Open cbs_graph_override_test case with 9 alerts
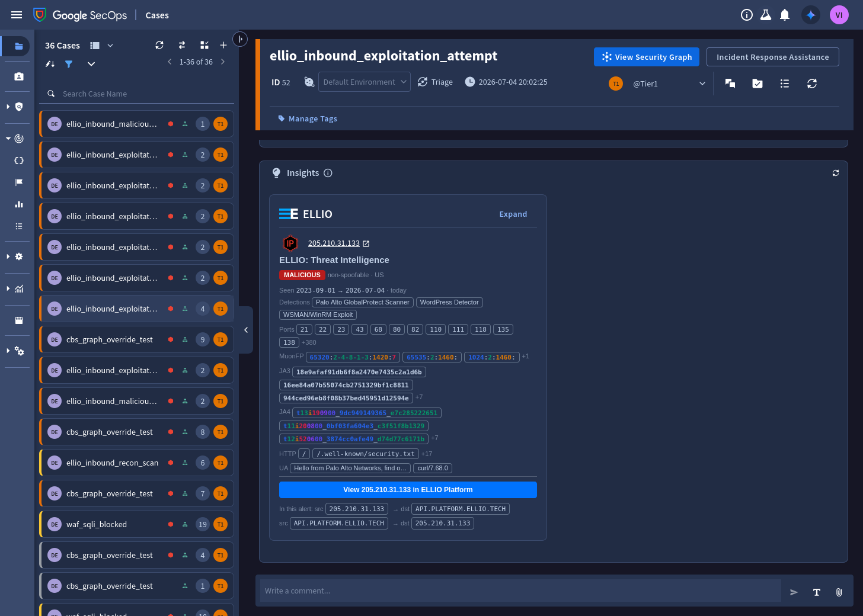863x616 pixels. (137, 339)
